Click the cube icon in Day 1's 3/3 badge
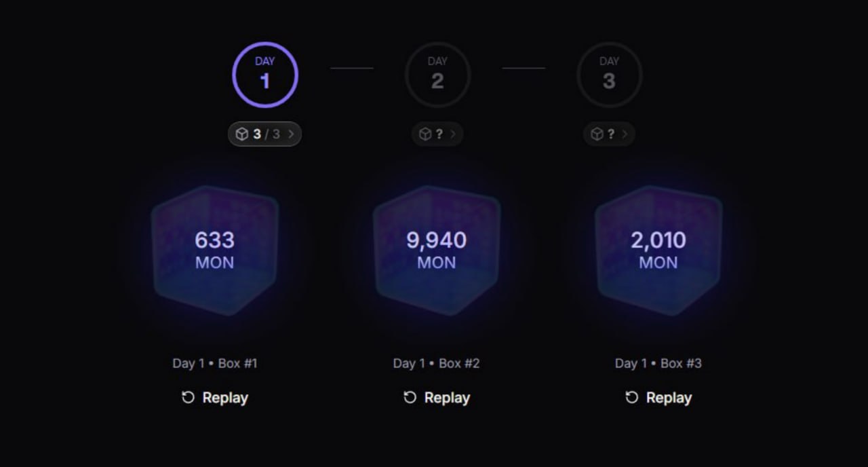The height and width of the screenshot is (467, 868). pos(242,134)
